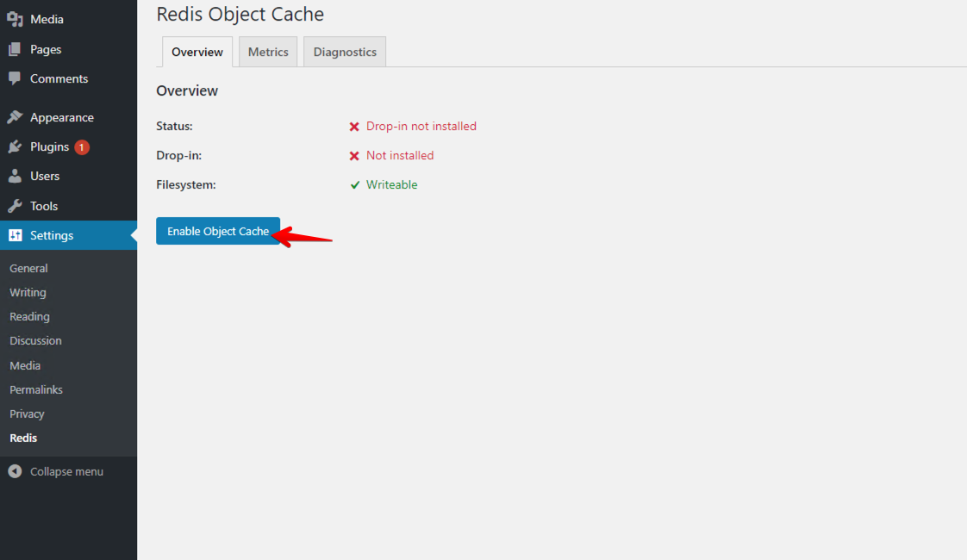Open the Media menu label in top sidebar
967x560 pixels.
pyautogui.click(x=47, y=19)
